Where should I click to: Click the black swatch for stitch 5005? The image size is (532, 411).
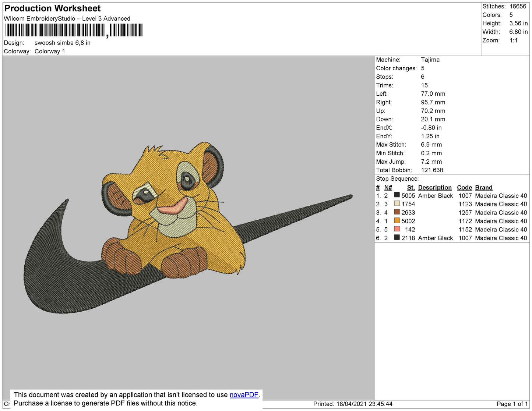397,195
